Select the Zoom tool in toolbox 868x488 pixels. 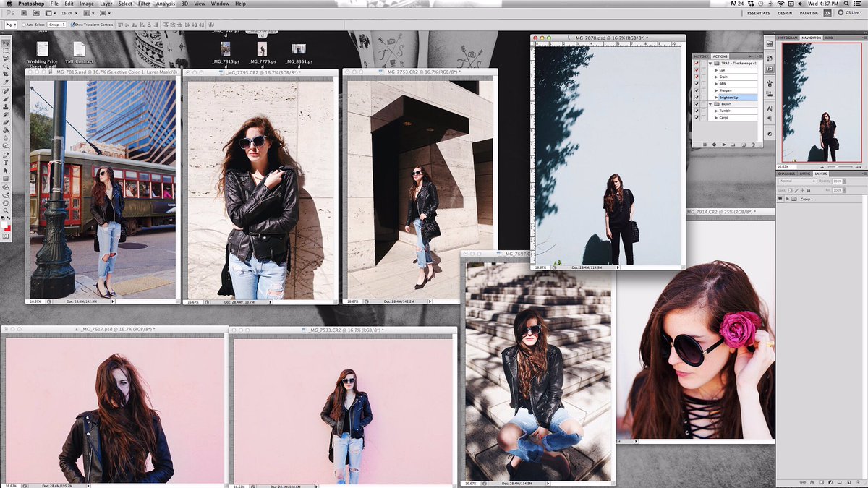point(6,211)
